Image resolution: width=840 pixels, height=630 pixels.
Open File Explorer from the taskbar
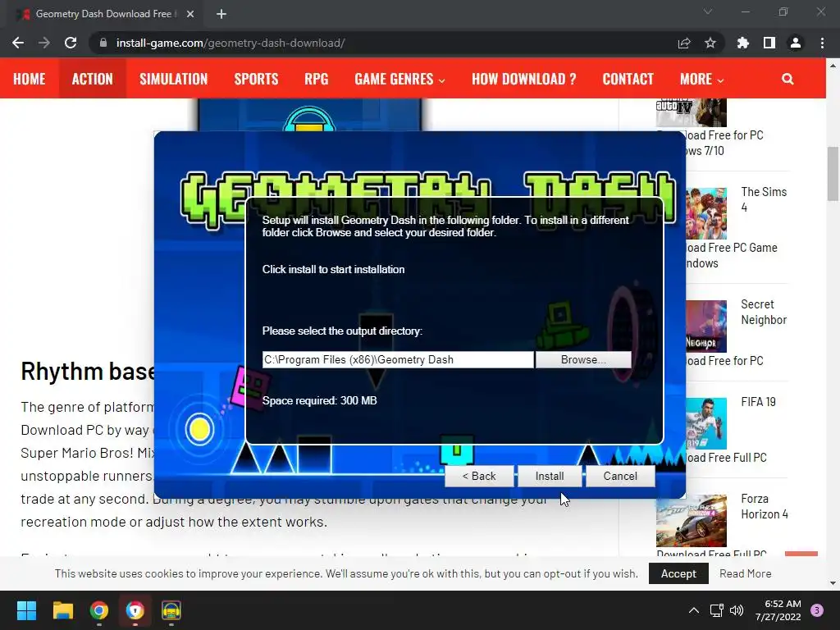pyautogui.click(x=62, y=610)
